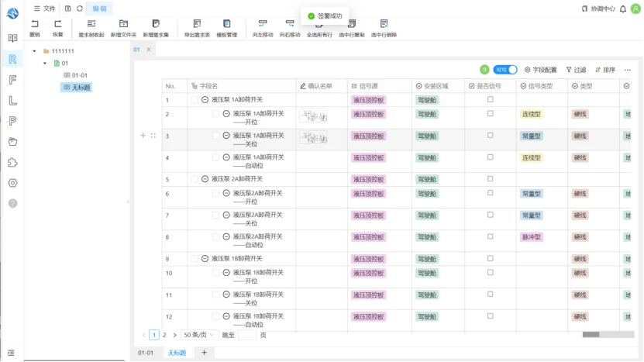Open 字段配置 field configuration

pos(540,70)
